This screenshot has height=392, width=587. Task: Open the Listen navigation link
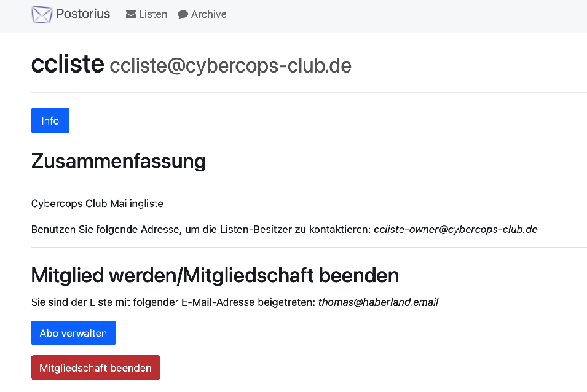pyautogui.click(x=153, y=14)
